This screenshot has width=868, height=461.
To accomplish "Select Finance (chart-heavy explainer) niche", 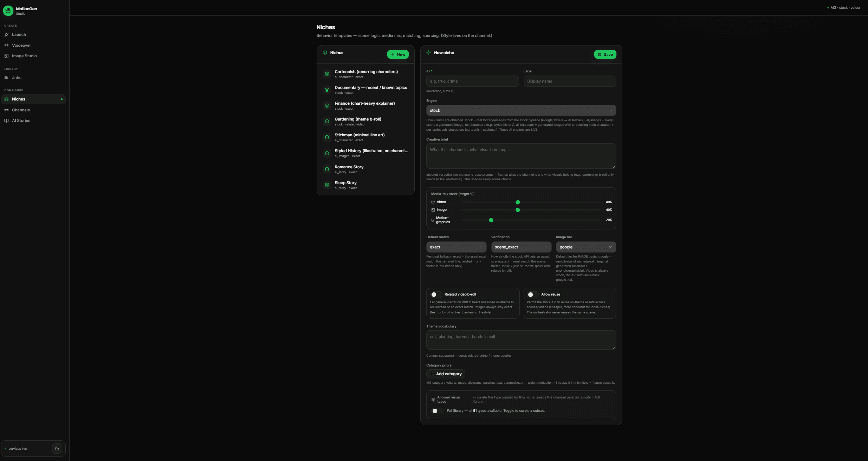I will coord(365,105).
